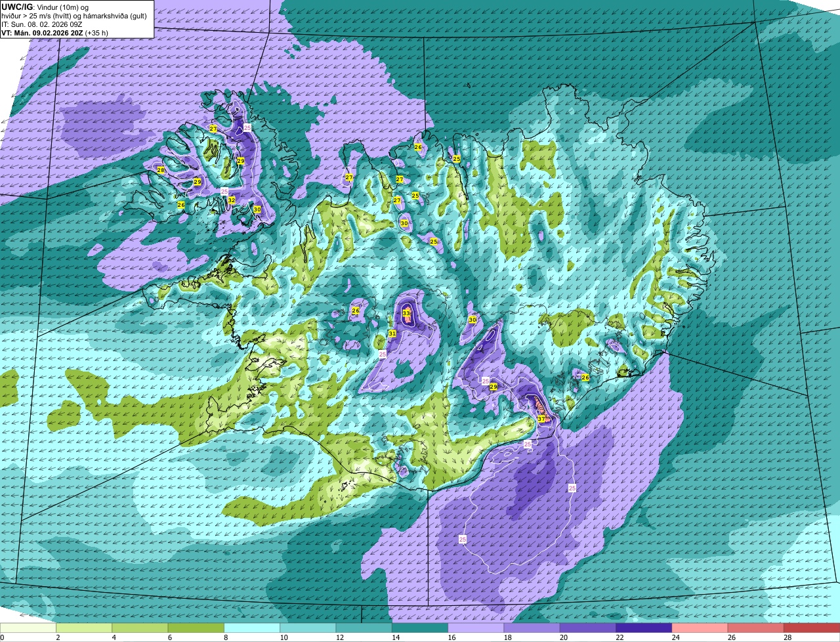Viewport: 840px width, 642px height.
Task: Click the 6–8 m/s olive green legend swatch
Action: point(196,628)
